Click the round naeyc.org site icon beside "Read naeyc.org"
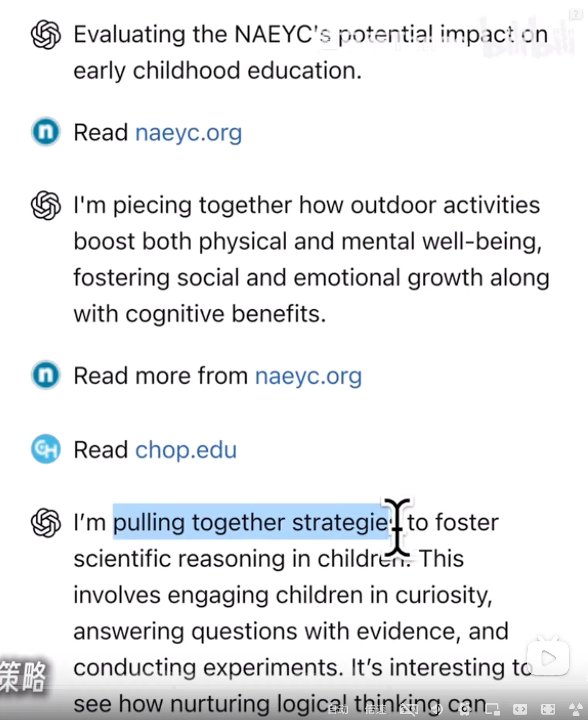The image size is (588, 720). (46, 132)
